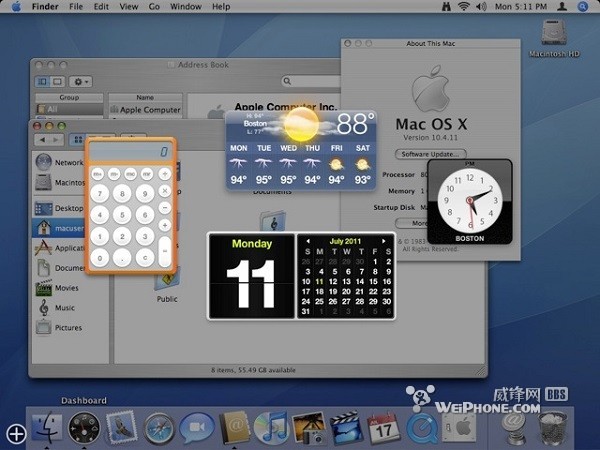Click the user account menu bar icon
Viewport: 600px width, 450px height.
(x=562, y=7)
